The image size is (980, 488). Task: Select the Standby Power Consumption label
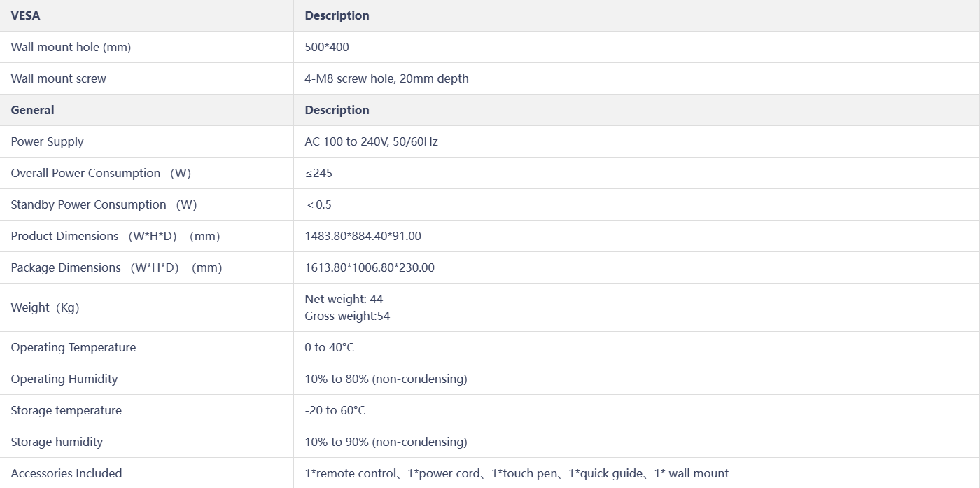(x=104, y=204)
